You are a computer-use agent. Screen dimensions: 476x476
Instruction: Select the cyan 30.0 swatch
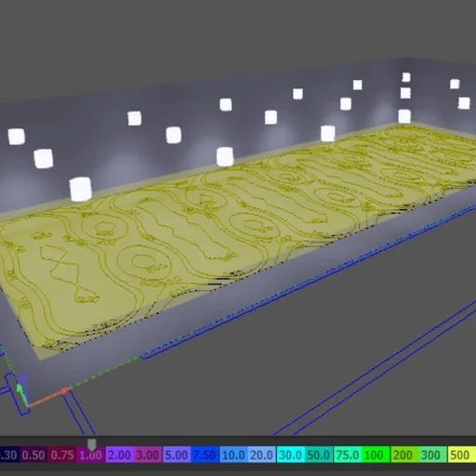(x=290, y=455)
